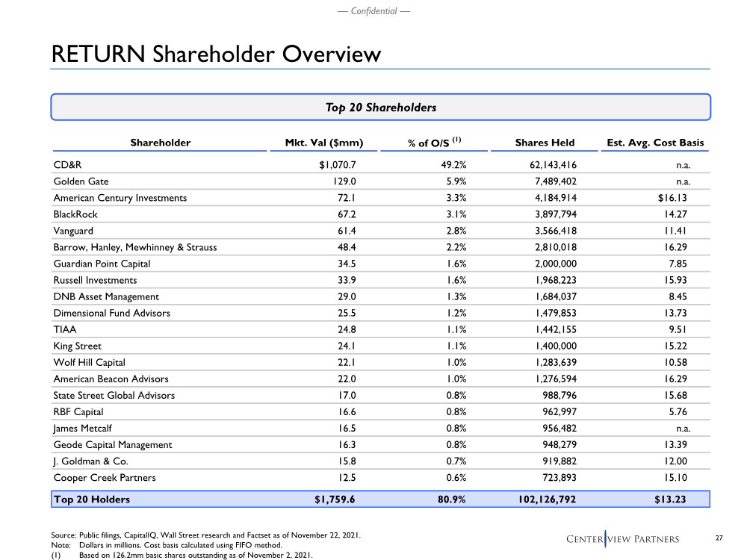747x560 pixels.
Task: Select the 'CD&R' shareholder name
Action: click(x=67, y=165)
